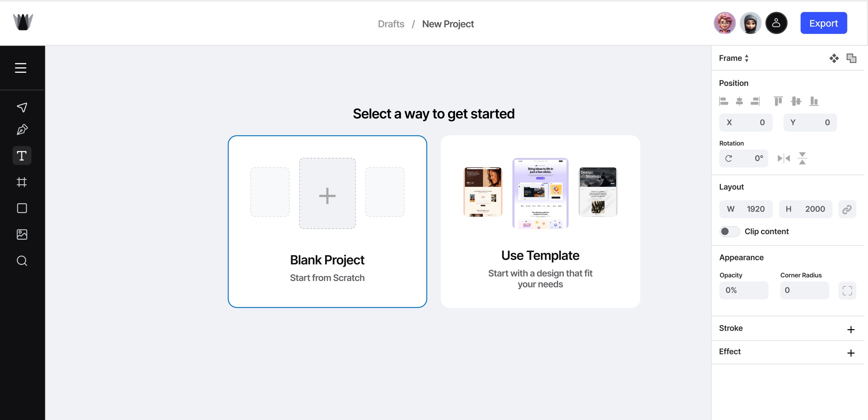Select the Move/pointer tool
The image size is (868, 420).
[22, 107]
